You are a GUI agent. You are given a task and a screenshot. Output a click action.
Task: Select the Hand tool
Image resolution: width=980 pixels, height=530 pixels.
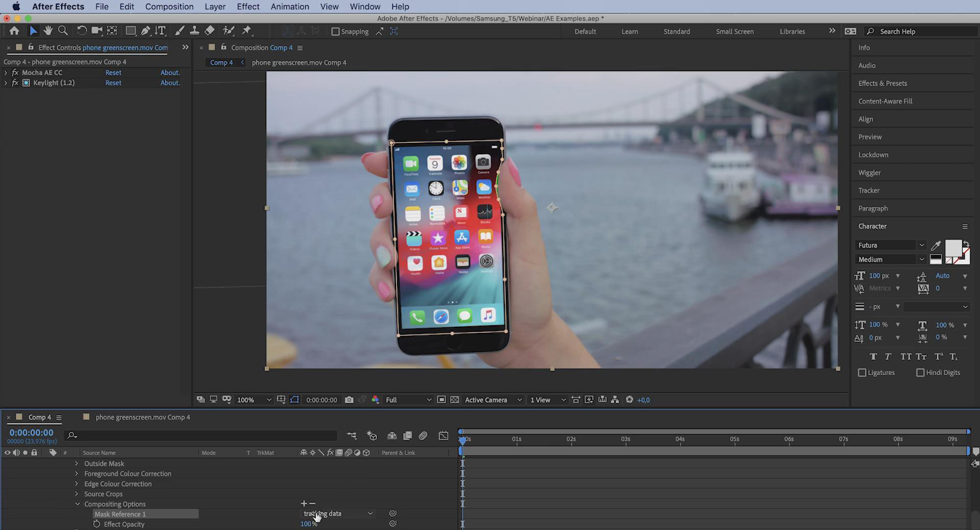48,31
